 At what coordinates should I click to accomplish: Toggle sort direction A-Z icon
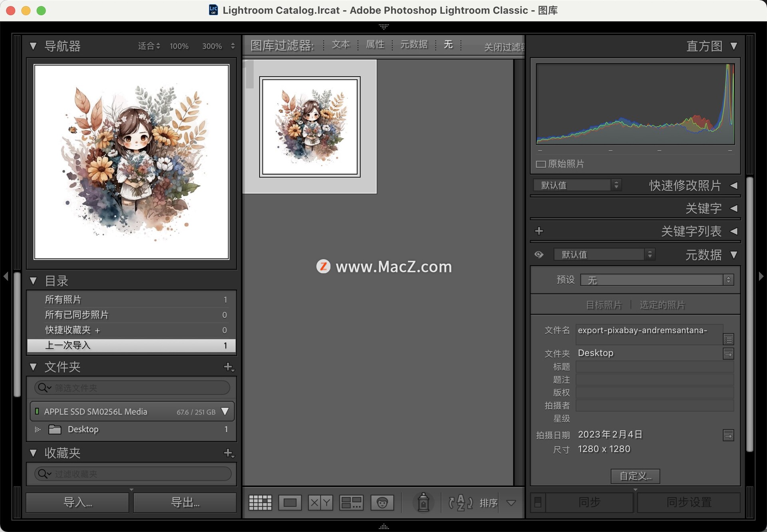point(460,502)
